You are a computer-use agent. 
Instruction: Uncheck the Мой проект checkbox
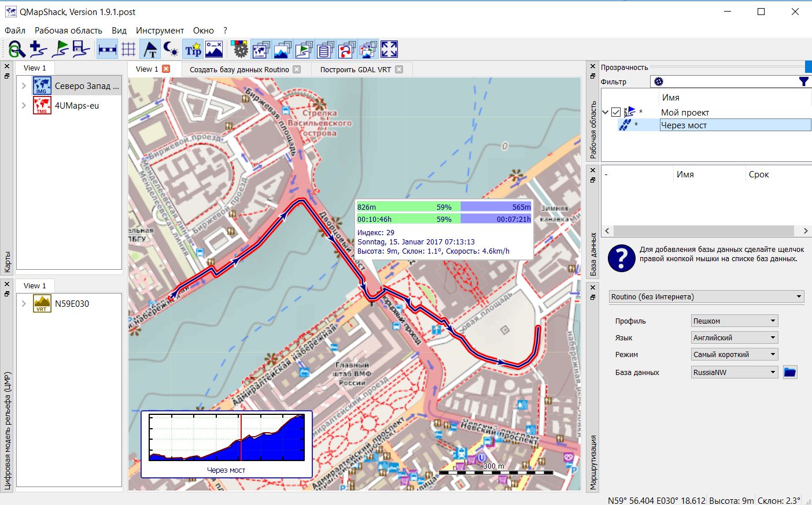[x=616, y=112]
